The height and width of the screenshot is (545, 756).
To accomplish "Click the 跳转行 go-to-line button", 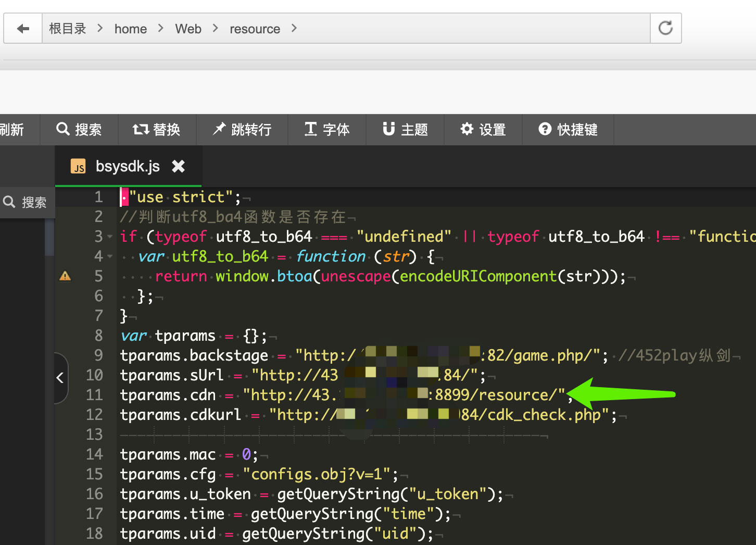I will 242,129.
